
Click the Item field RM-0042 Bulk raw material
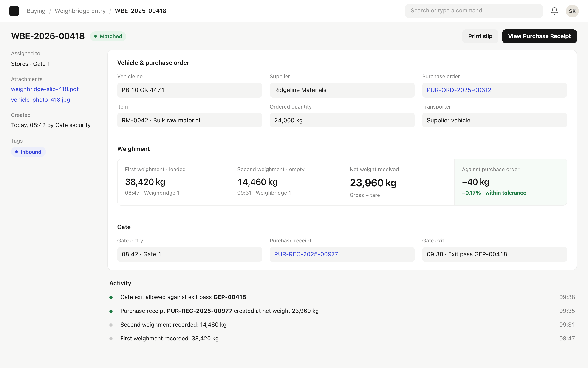[189, 120]
